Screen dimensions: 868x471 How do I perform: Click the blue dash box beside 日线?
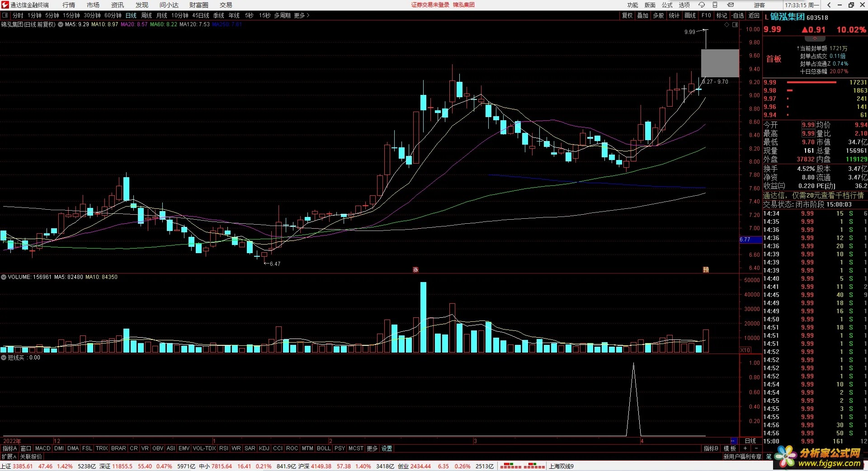point(734,441)
